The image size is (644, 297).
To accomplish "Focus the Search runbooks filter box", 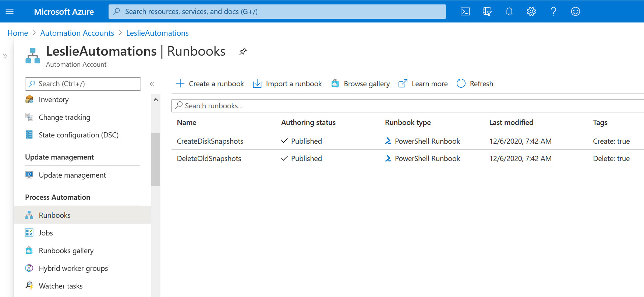I will (x=408, y=106).
